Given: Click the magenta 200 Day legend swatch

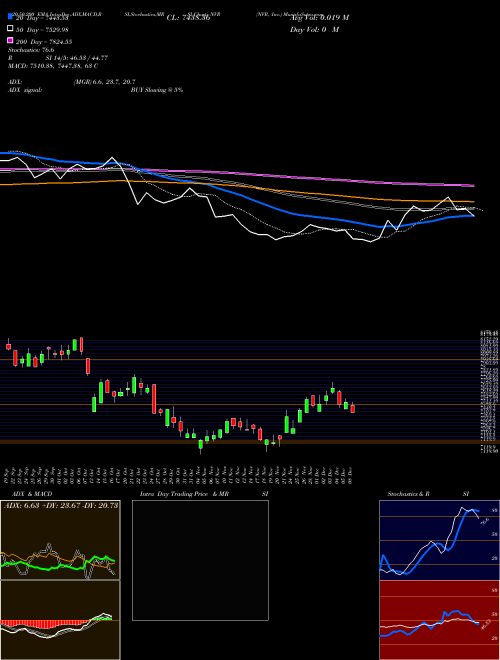Looking at the screenshot, I should (x=10, y=41).
